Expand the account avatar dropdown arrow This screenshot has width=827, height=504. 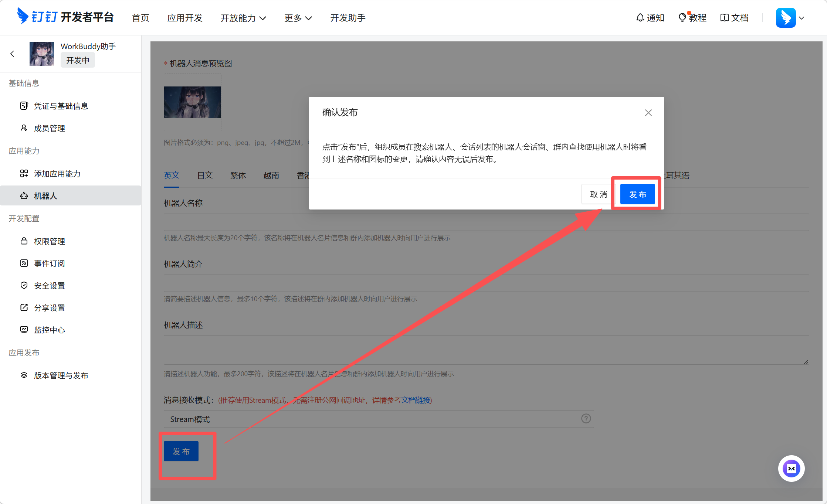(x=801, y=18)
